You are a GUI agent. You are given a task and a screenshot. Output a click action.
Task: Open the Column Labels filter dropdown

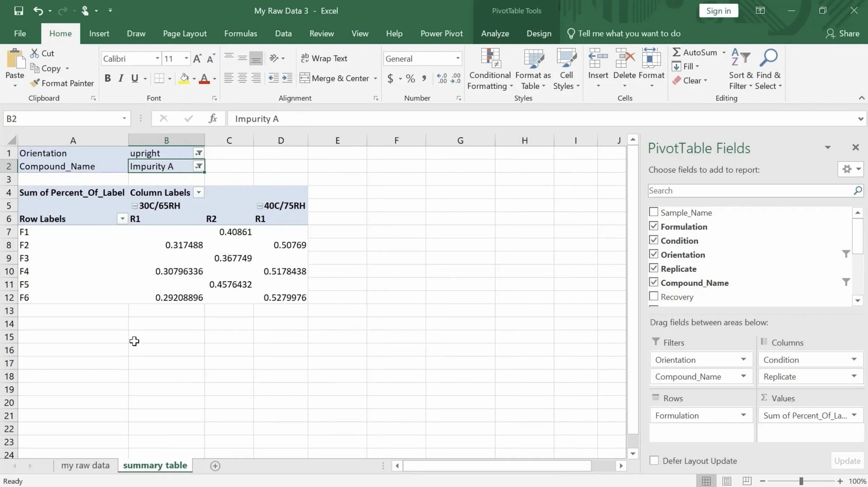pos(199,193)
